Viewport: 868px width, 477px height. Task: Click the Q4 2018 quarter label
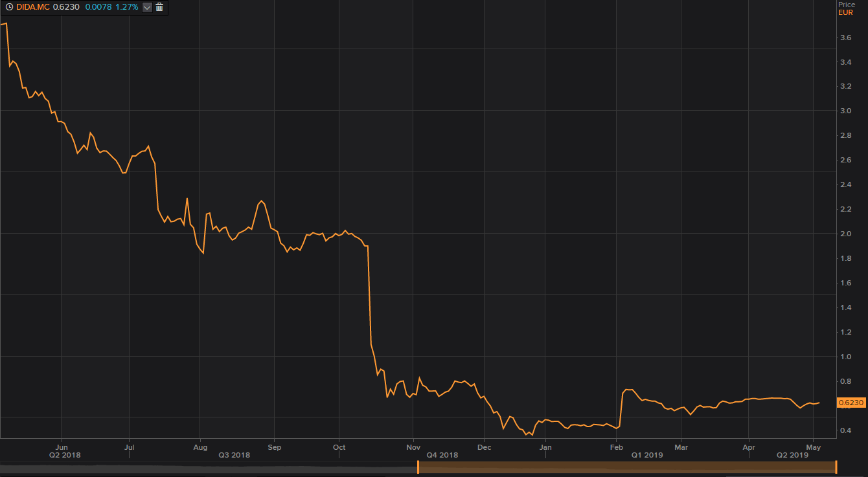442,455
